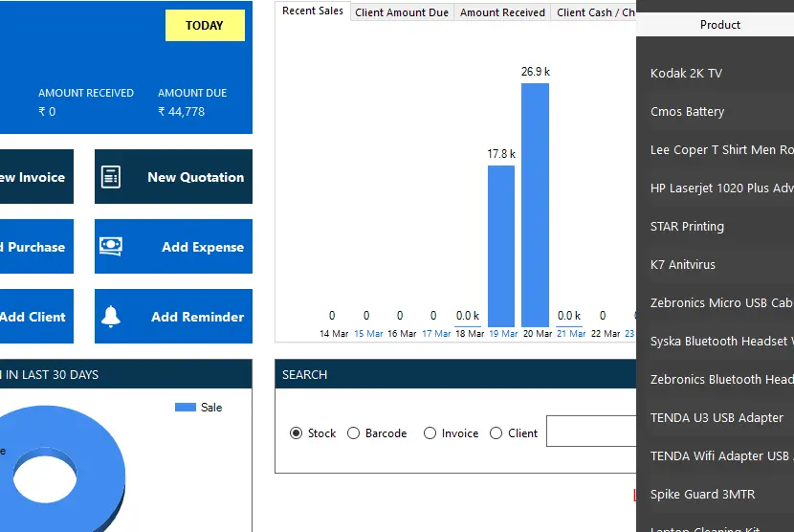Select the Cmos Battery product row

pos(687,112)
